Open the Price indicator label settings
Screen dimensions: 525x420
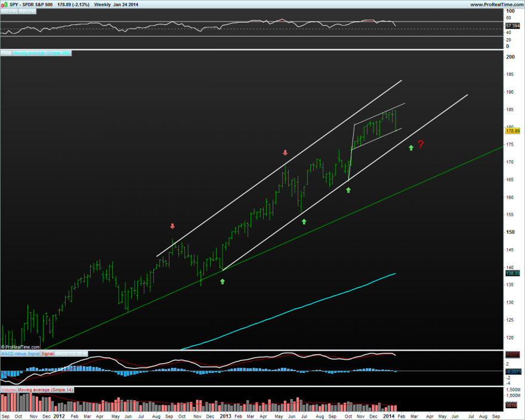click(x=6, y=53)
